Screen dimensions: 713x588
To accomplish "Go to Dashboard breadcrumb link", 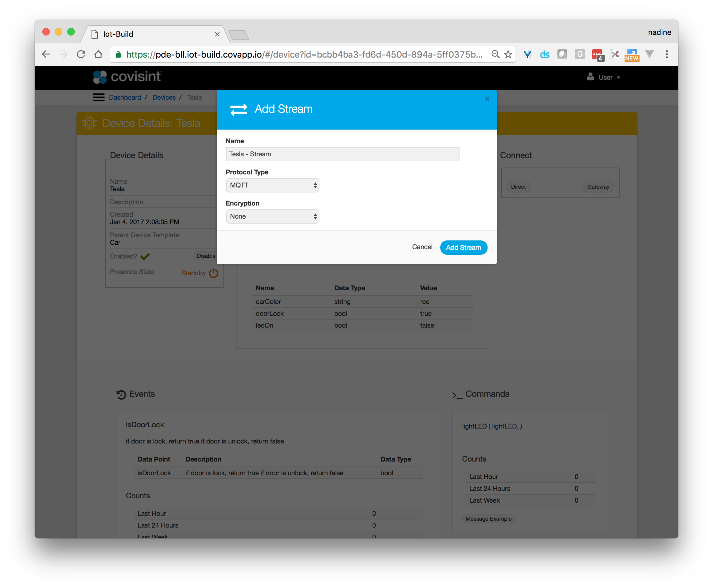I will click(125, 97).
